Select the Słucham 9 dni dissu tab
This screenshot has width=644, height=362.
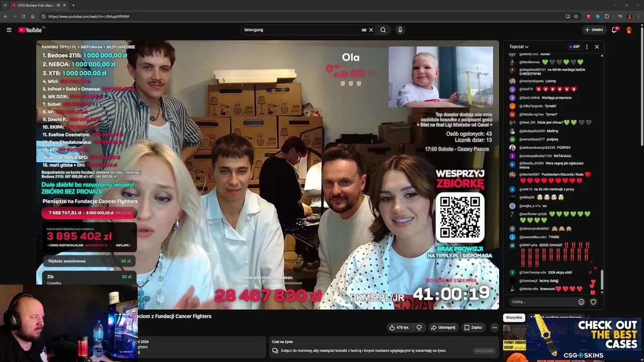pos(35,5)
